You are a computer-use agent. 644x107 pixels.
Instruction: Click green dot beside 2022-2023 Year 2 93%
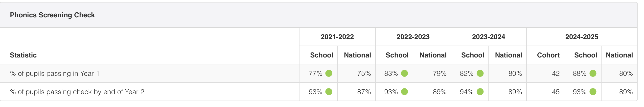point(404,92)
